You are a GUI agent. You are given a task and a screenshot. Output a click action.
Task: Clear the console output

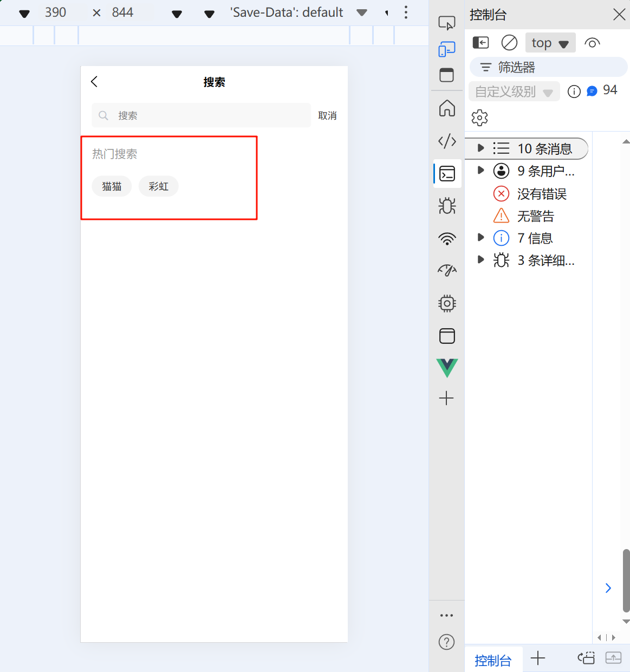pyautogui.click(x=509, y=42)
